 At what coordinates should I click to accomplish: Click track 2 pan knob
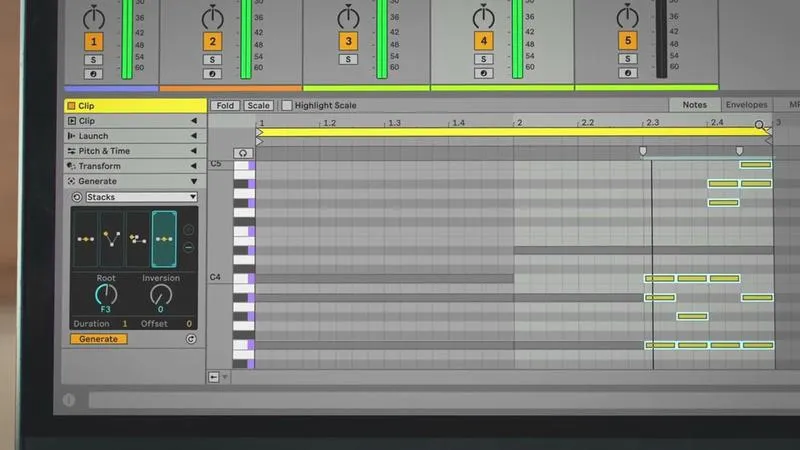[x=212, y=18]
